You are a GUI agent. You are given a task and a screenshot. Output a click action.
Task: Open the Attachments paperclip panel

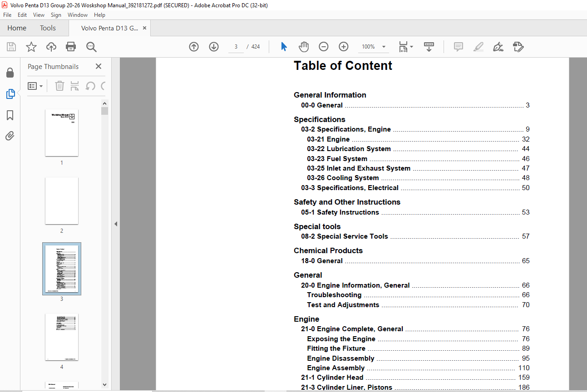[x=10, y=136]
